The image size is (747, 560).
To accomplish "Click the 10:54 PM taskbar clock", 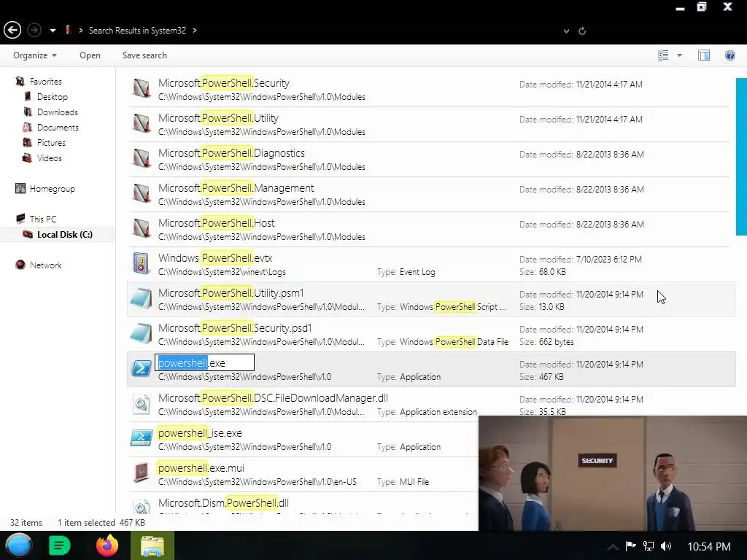I will pos(709,546).
